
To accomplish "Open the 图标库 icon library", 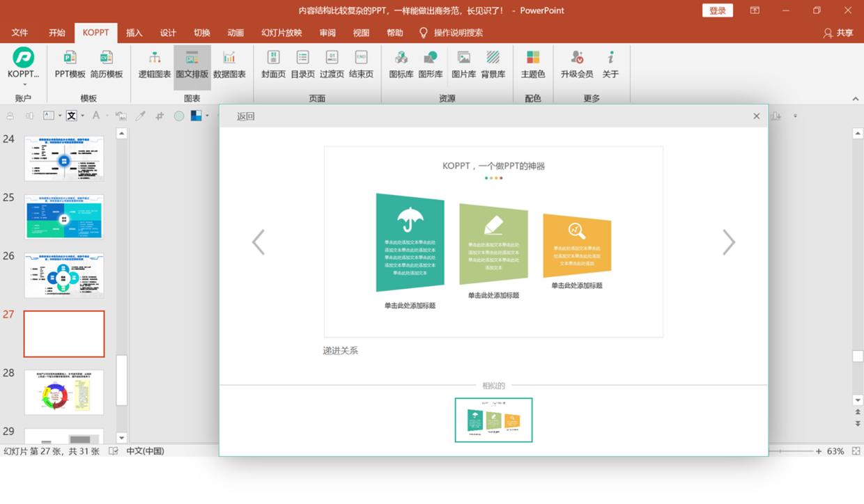I will [401, 64].
